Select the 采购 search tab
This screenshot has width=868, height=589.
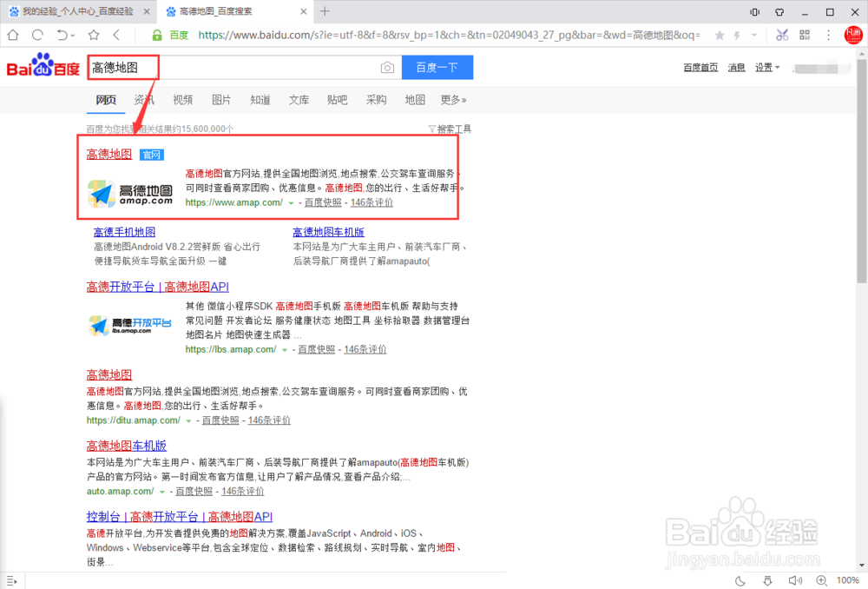tap(376, 100)
